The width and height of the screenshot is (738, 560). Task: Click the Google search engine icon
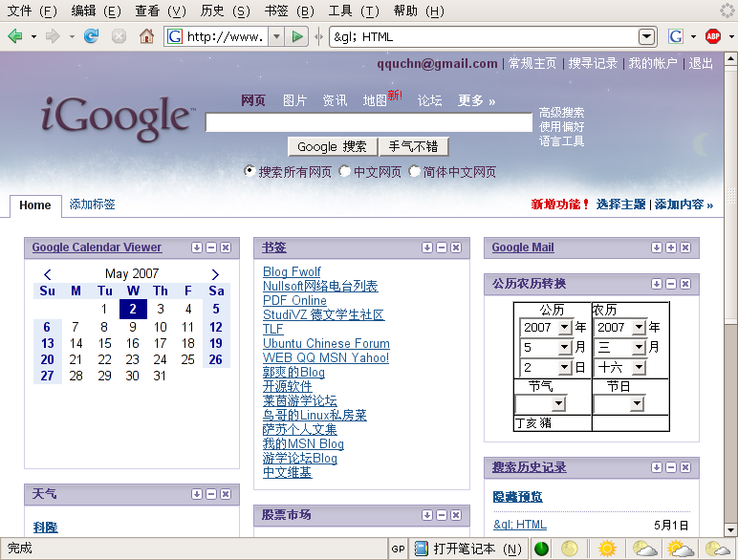coord(676,36)
